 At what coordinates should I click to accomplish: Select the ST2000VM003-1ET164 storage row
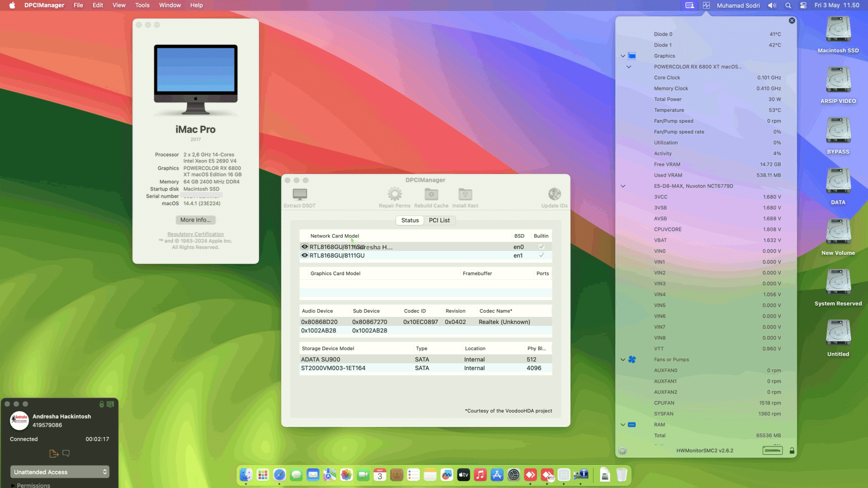425,368
